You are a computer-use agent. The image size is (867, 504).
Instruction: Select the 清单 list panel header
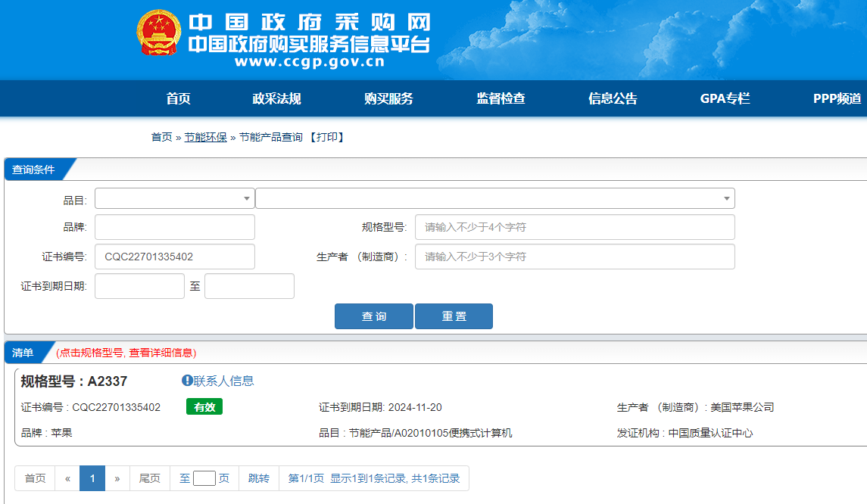pos(23,353)
